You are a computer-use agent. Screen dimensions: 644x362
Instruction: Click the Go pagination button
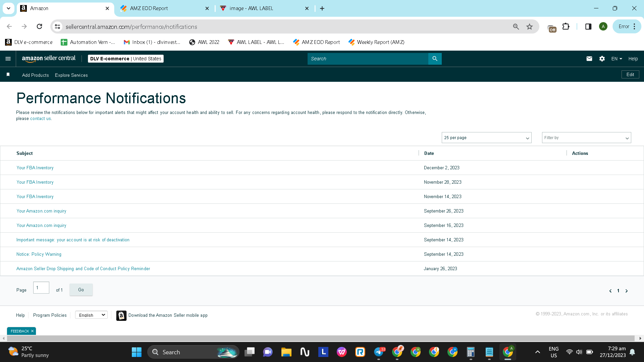coord(81,290)
